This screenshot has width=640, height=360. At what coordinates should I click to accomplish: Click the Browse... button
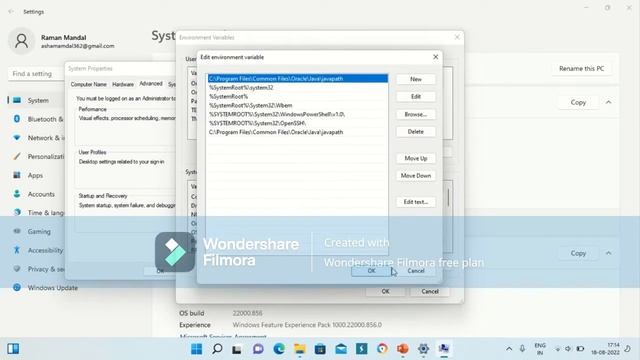click(x=416, y=114)
